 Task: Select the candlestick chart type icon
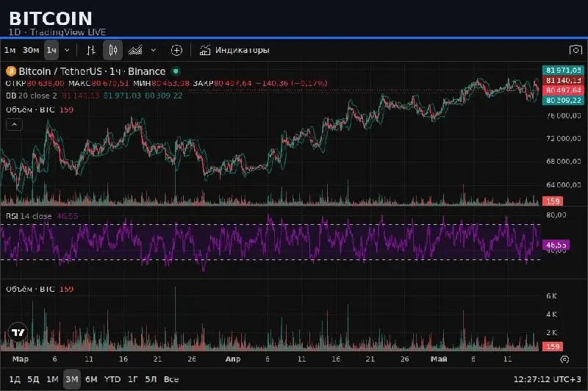[x=113, y=50]
